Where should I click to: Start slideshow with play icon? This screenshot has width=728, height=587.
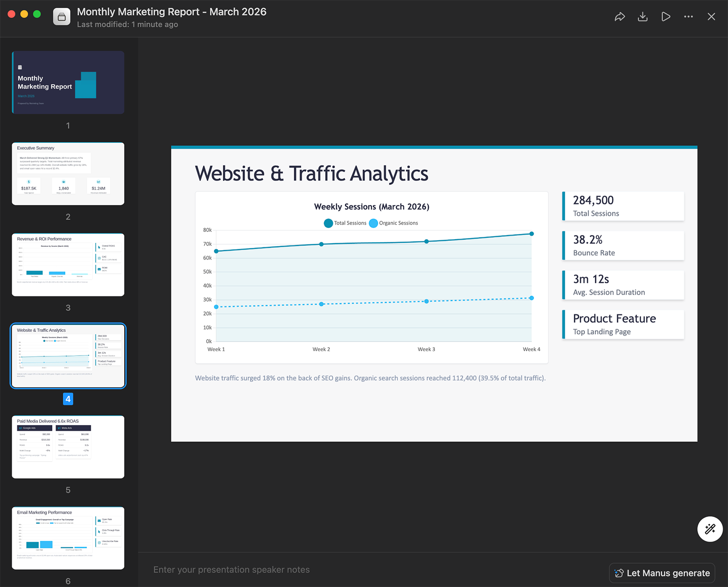tap(666, 17)
